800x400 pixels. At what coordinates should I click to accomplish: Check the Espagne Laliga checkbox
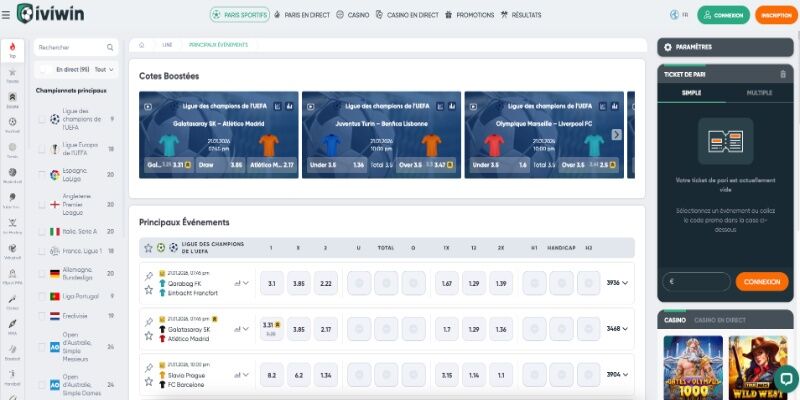42,174
